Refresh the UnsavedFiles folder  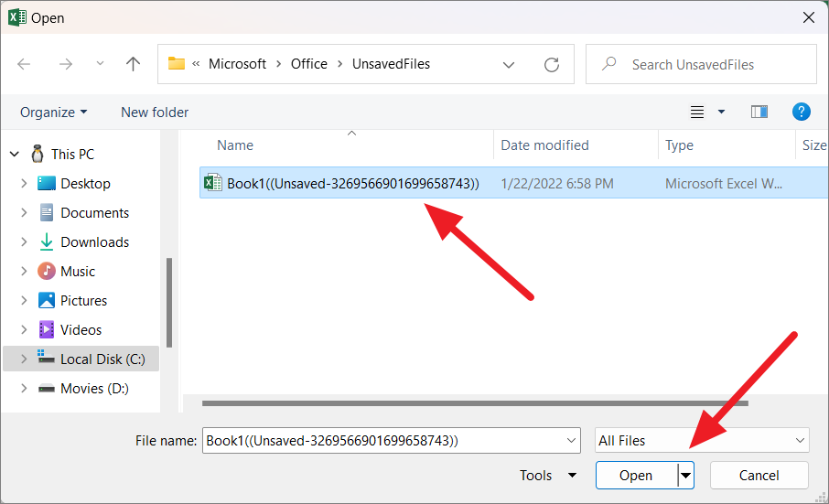pos(552,64)
